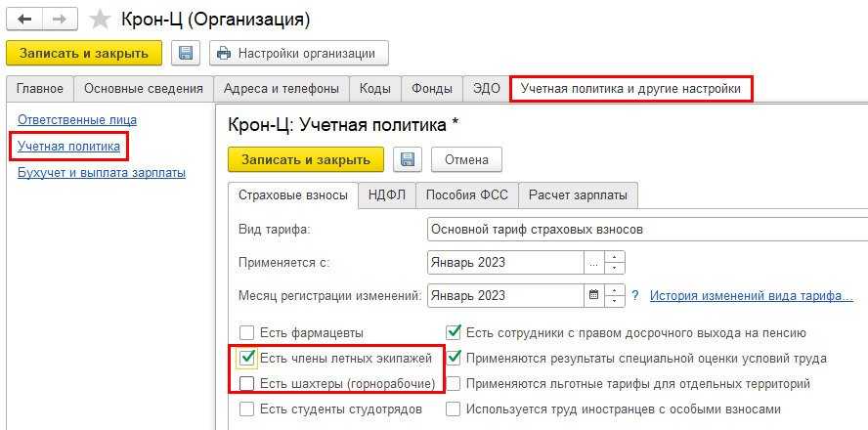
Task: Open Бухучет и выплата зарплаты link
Action: click(102, 173)
